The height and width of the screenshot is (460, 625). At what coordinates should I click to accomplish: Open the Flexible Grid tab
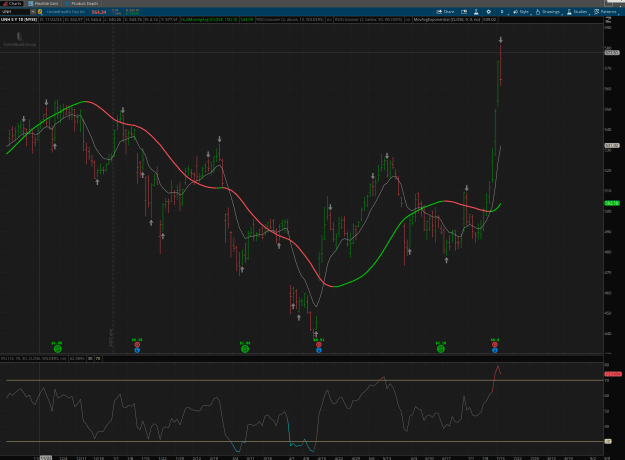43,3
